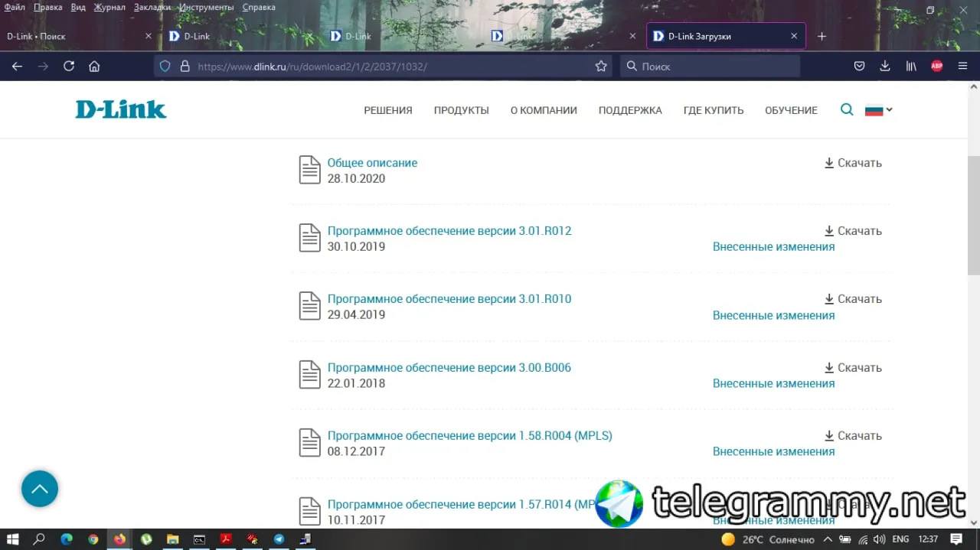The height and width of the screenshot is (550, 980).
Task: Open the site search magnifier
Action: click(x=847, y=109)
